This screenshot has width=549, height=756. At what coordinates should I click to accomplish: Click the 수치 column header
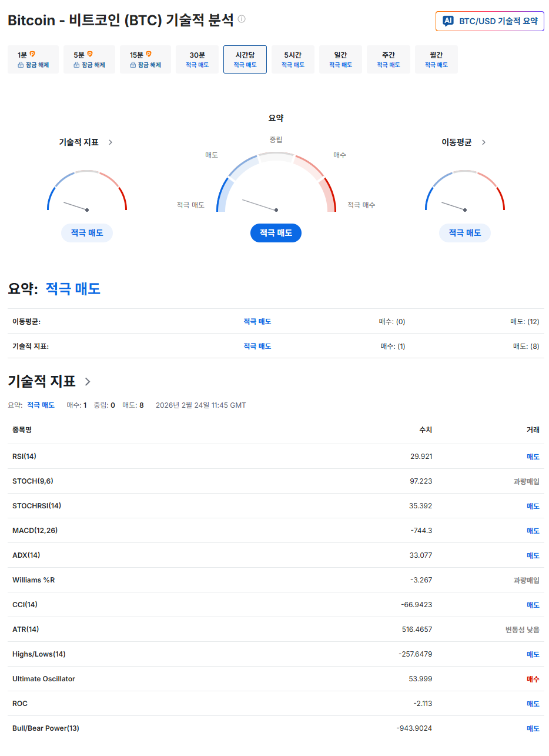(x=426, y=430)
